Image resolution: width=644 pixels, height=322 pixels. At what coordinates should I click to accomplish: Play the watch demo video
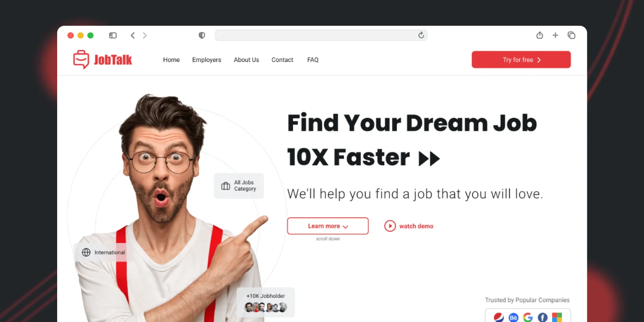pyautogui.click(x=409, y=226)
